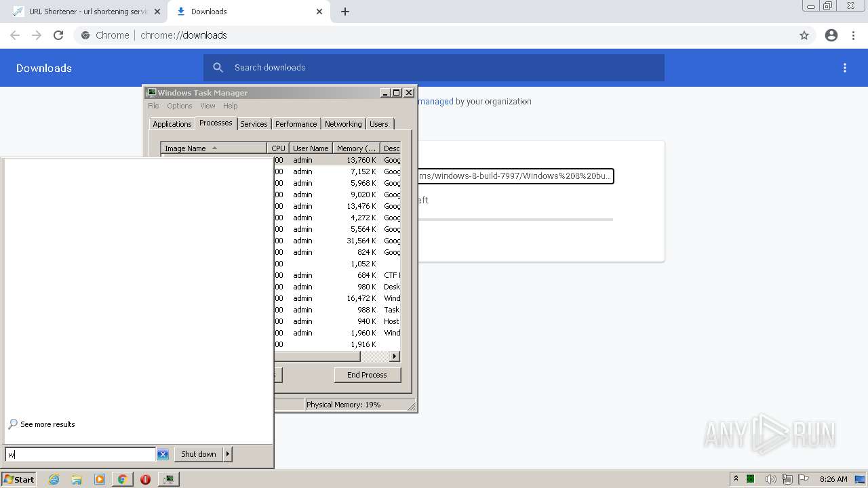Click End Process button

[368, 375]
